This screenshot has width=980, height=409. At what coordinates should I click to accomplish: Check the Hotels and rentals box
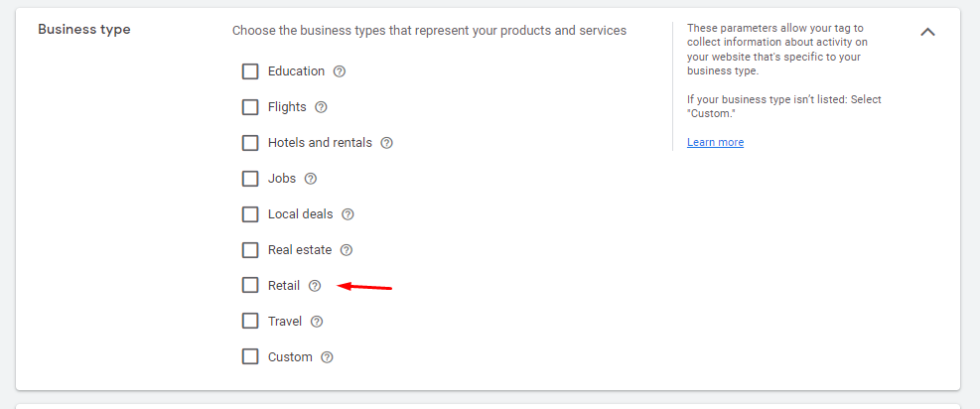click(250, 143)
